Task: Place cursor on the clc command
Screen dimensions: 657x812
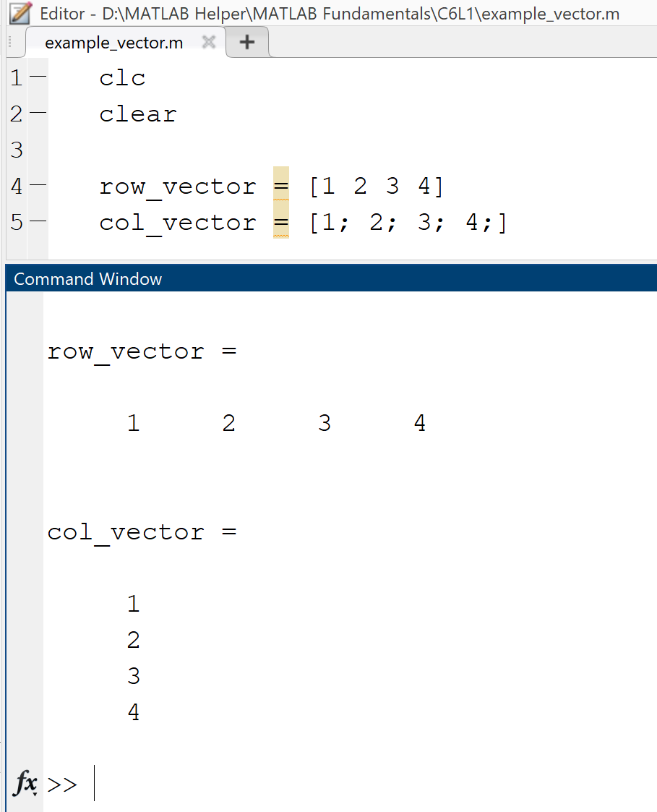Action: 122,78
